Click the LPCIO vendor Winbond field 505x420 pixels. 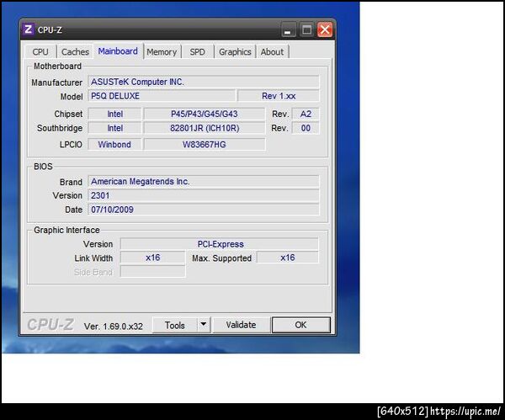(114, 144)
